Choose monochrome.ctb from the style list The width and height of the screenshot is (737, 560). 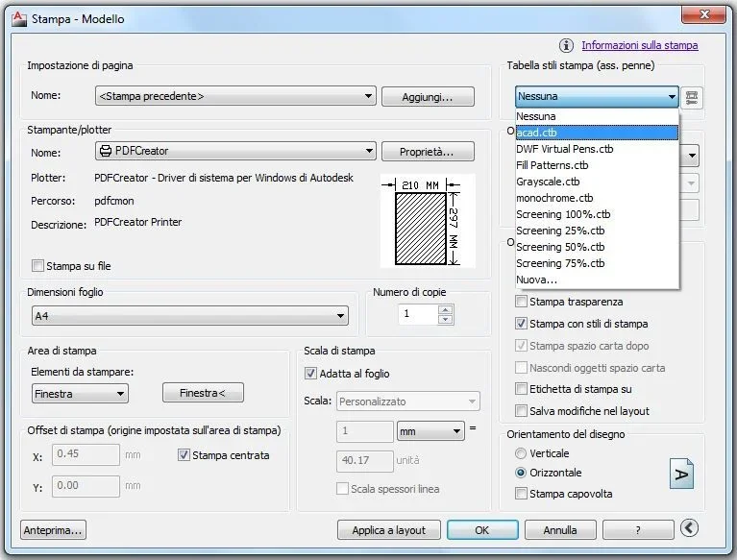(x=554, y=198)
